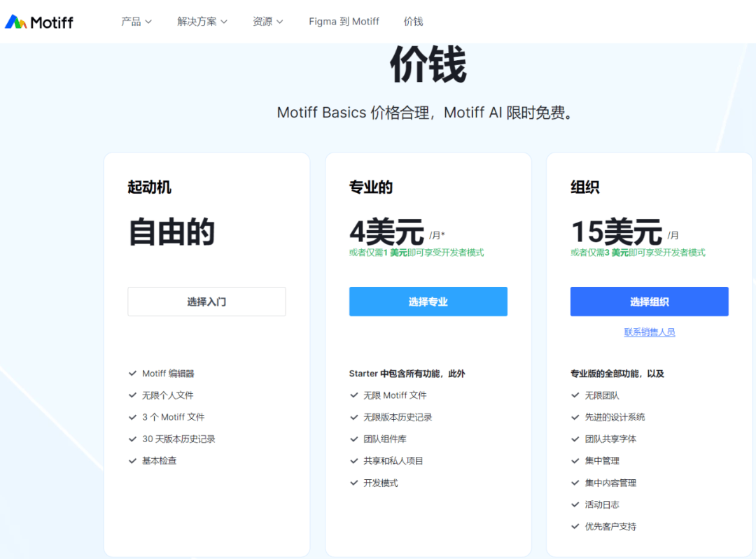Click the 集中内容管理 feature
The image size is (756, 559).
[x=610, y=483]
